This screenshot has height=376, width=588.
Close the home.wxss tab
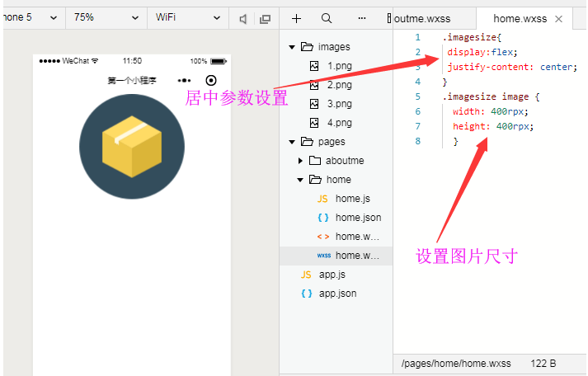tap(559, 19)
